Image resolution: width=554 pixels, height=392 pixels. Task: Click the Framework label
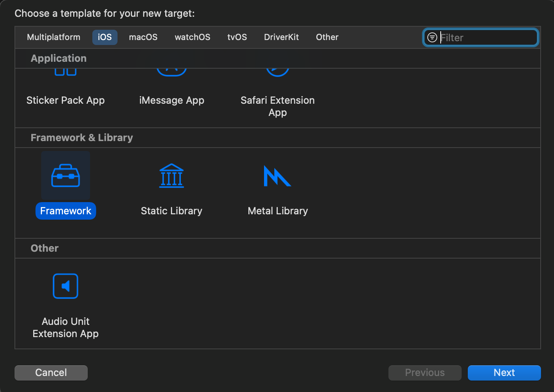[66, 211]
